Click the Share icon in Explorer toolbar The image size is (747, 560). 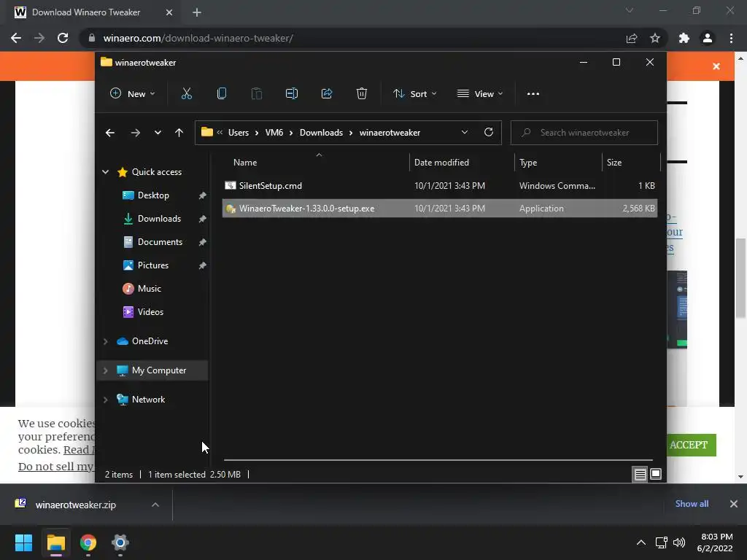pyautogui.click(x=327, y=94)
